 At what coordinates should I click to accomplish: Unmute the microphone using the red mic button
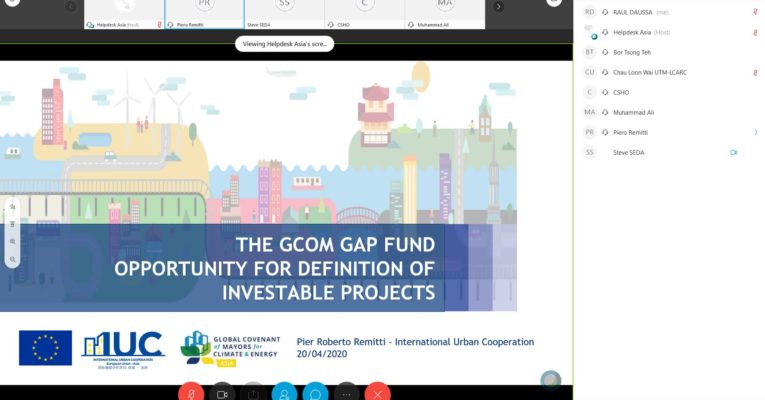[191, 393]
